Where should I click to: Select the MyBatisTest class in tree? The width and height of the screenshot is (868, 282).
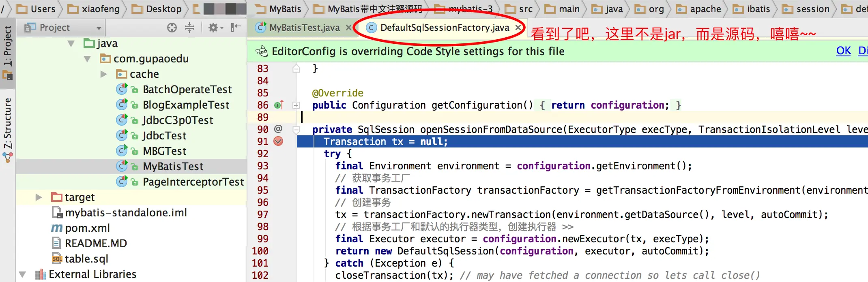point(173,167)
